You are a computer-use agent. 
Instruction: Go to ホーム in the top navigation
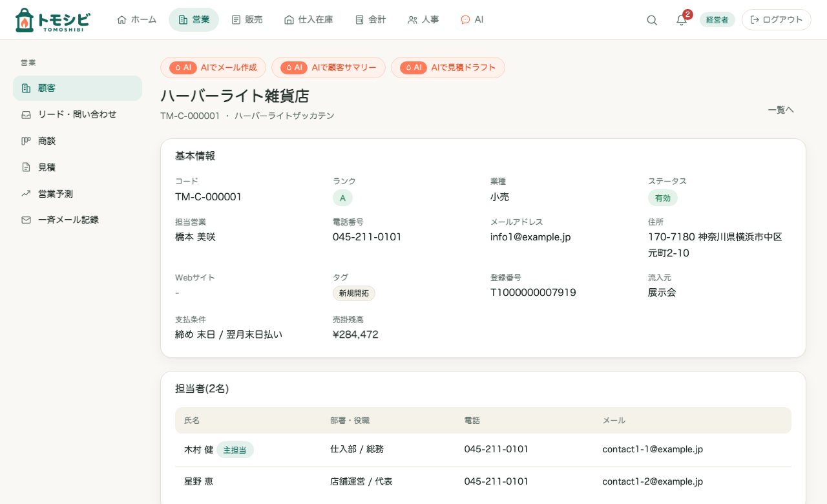point(136,19)
